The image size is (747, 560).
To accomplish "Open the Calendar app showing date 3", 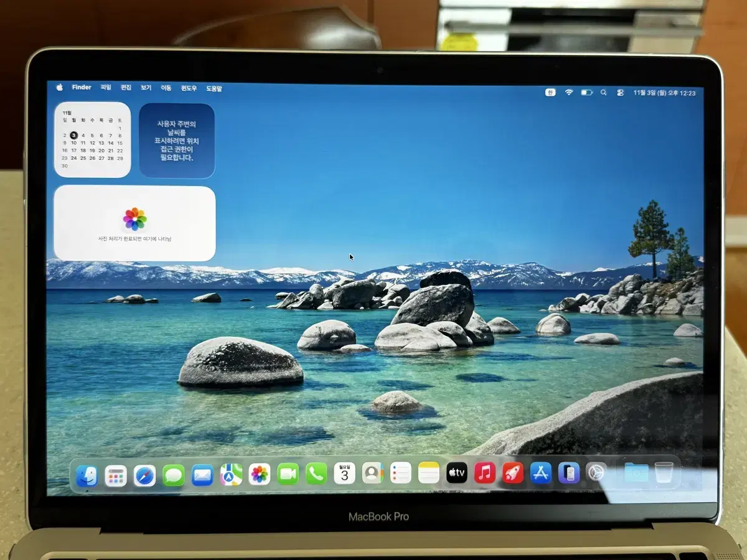I will 344,475.
